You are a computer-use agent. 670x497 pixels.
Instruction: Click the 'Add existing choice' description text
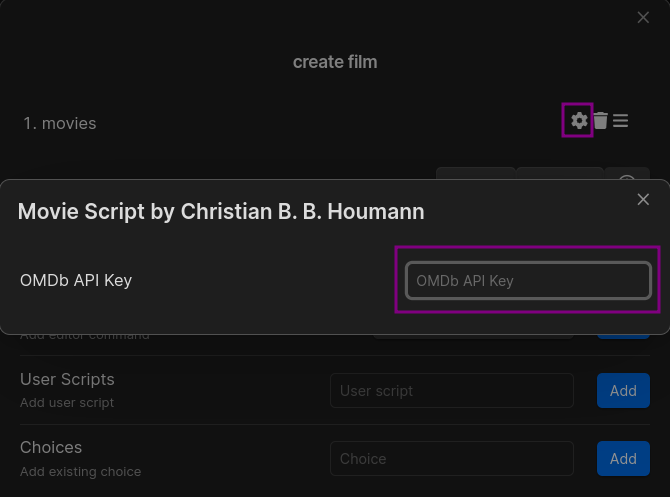coord(80,471)
